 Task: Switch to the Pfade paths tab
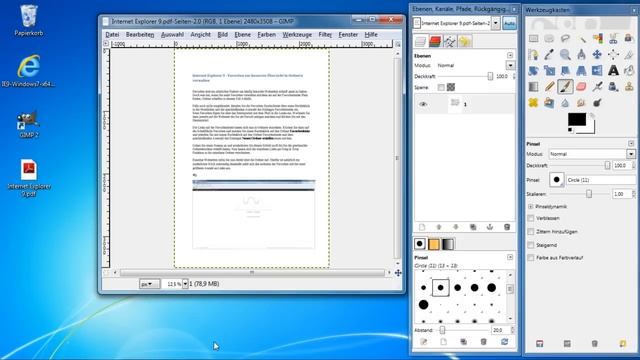pyautogui.click(x=450, y=41)
